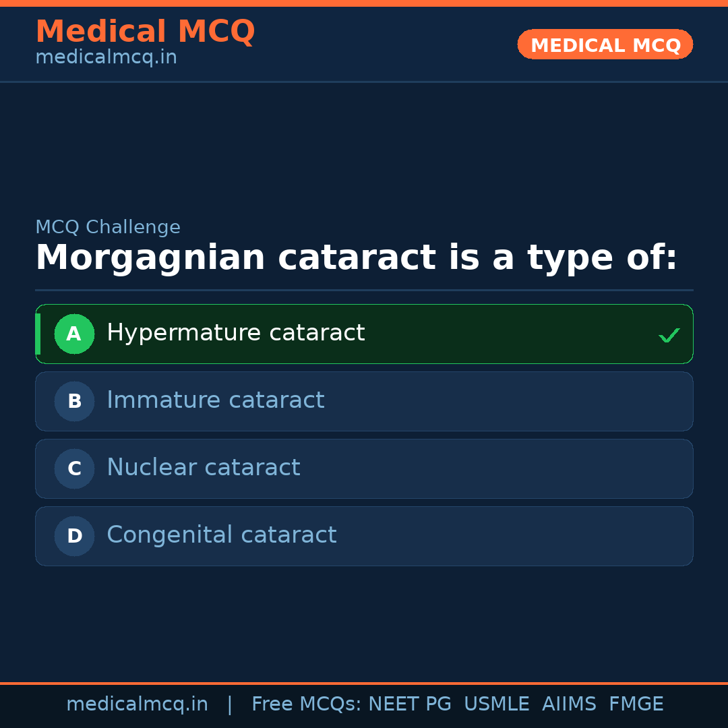This screenshot has height=728, width=728.
Task: Click the Medical MCQ logo text
Action: pyautogui.click(x=145, y=31)
